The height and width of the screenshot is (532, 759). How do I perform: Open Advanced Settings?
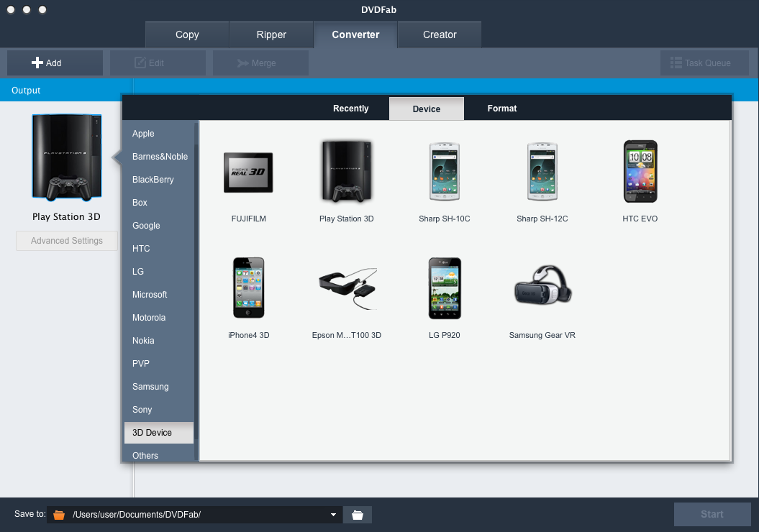click(x=67, y=241)
